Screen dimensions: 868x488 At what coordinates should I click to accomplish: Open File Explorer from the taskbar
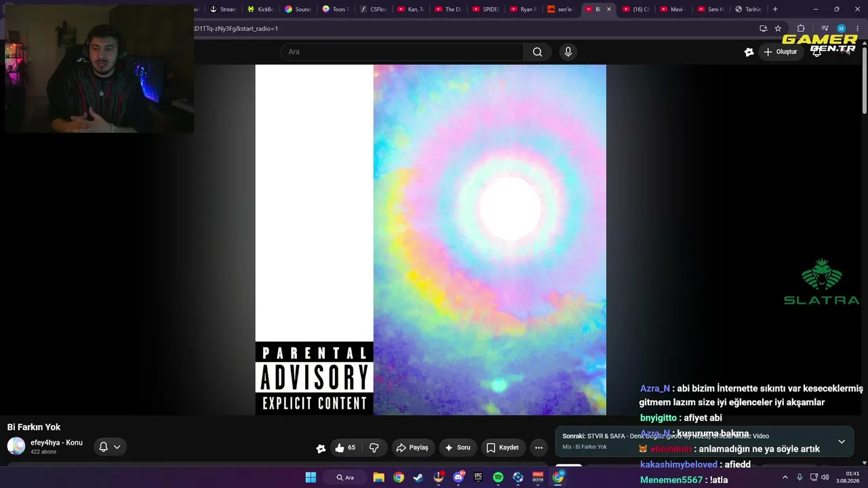(378, 477)
